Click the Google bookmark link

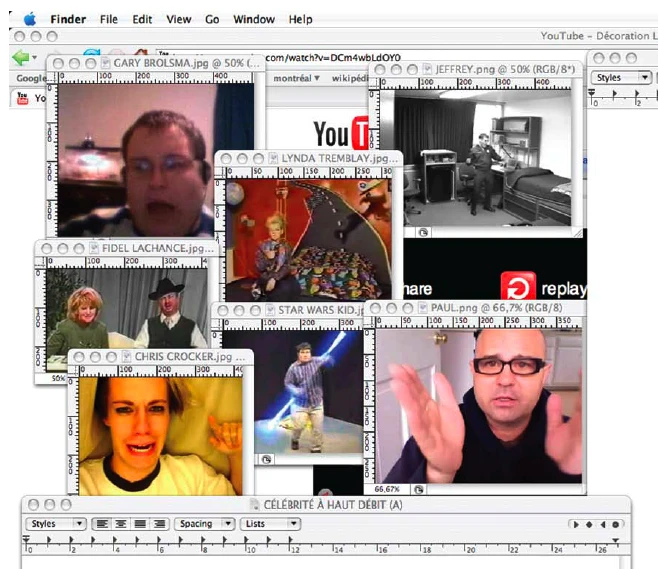30,78
